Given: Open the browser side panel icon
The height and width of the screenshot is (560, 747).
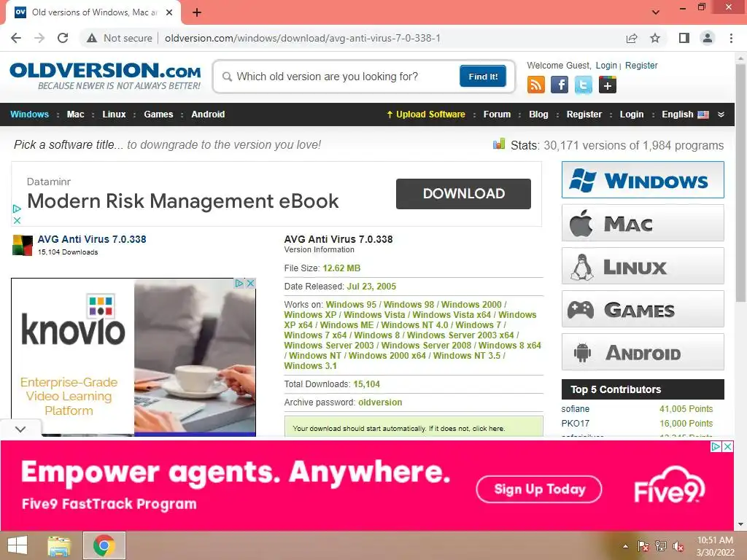Looking at the screenshot, I should point(684,38).
